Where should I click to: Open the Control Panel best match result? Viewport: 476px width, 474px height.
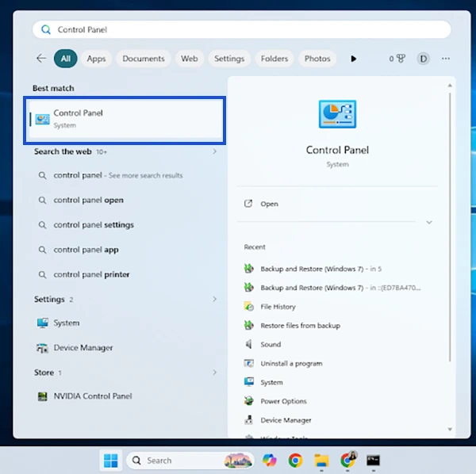tap(125, 120)
